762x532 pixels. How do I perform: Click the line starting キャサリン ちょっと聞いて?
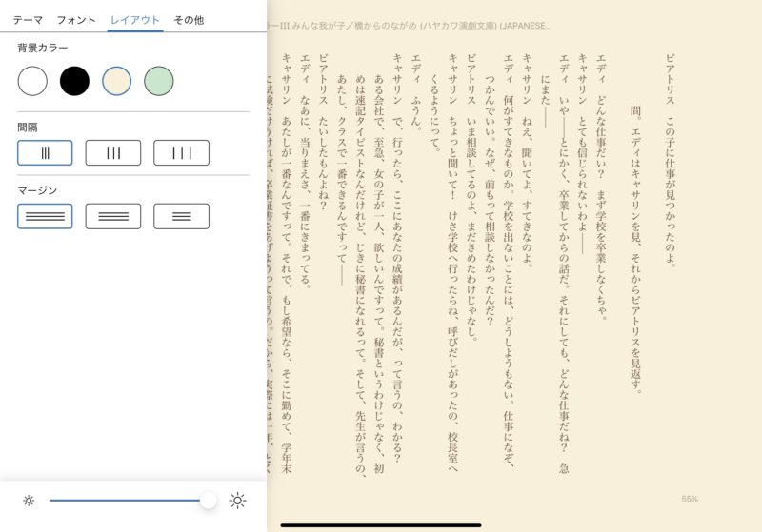[x=453, y=262]
